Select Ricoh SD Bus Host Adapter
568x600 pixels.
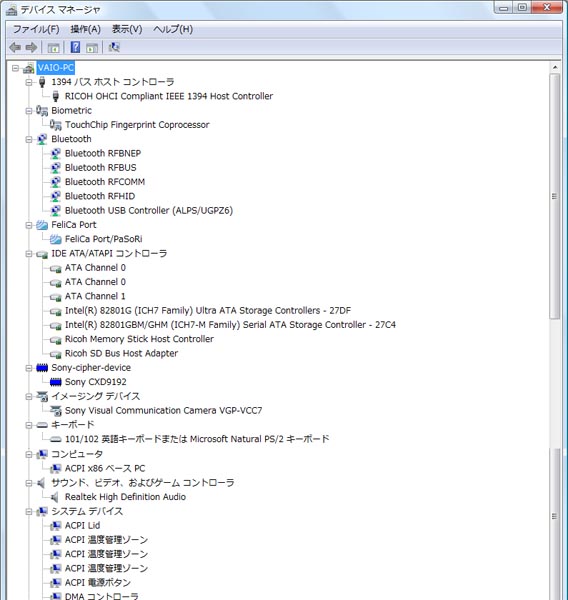click(x=121, y=353)
